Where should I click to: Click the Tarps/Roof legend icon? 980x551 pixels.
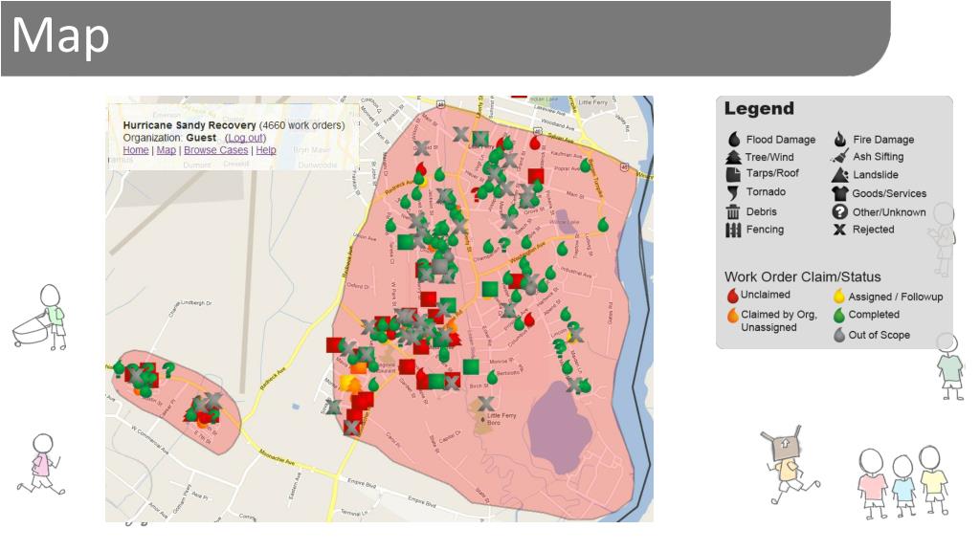coord(733,174)
